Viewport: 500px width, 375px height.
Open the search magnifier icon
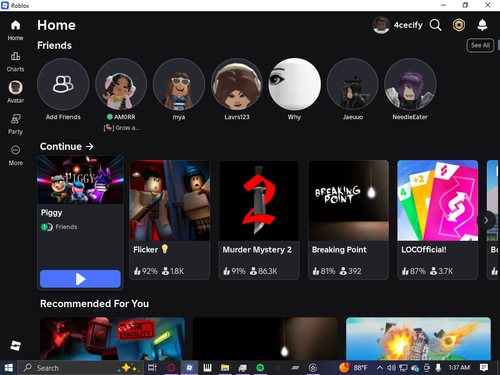coord(435,25)
